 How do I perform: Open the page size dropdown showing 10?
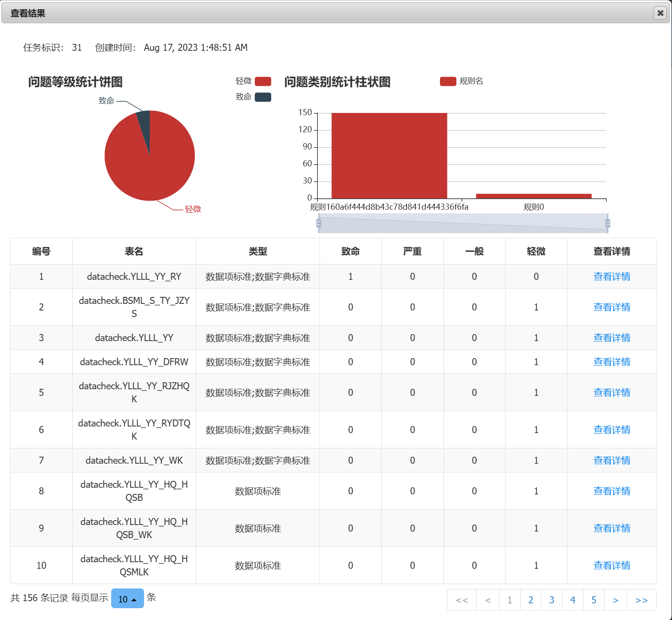coord(127,599)
